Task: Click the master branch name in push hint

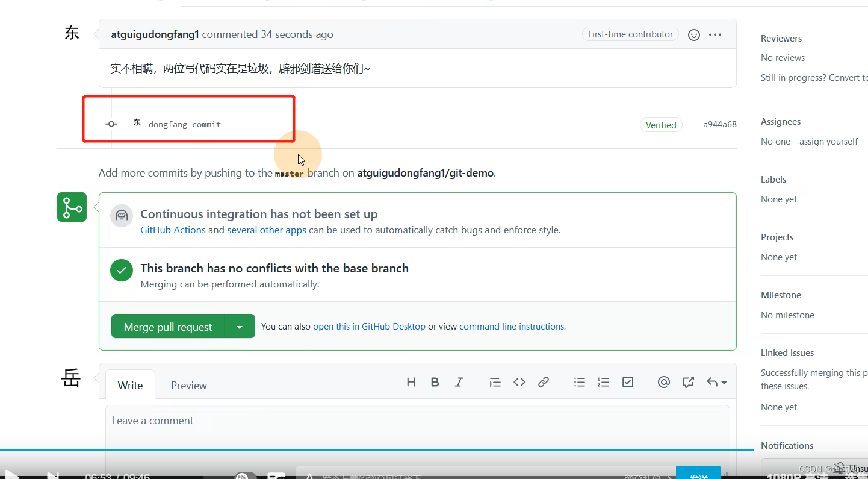Action: click(x=290, y=174)
